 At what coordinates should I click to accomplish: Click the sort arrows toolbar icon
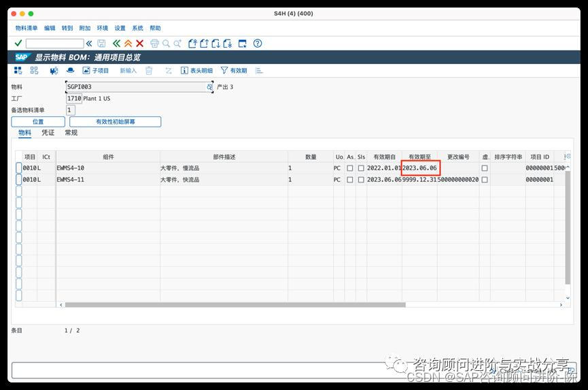tap(169, 71)
